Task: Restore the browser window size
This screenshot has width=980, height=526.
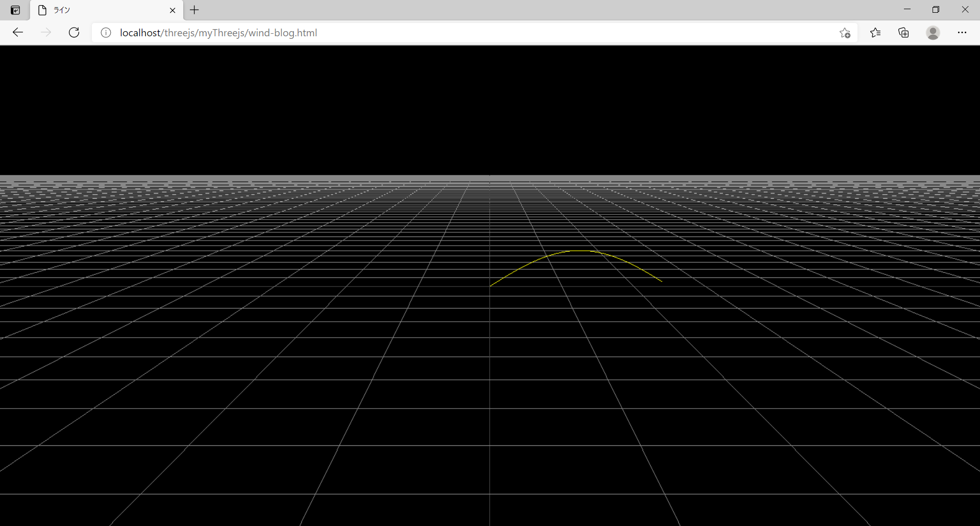Action: 936,9
